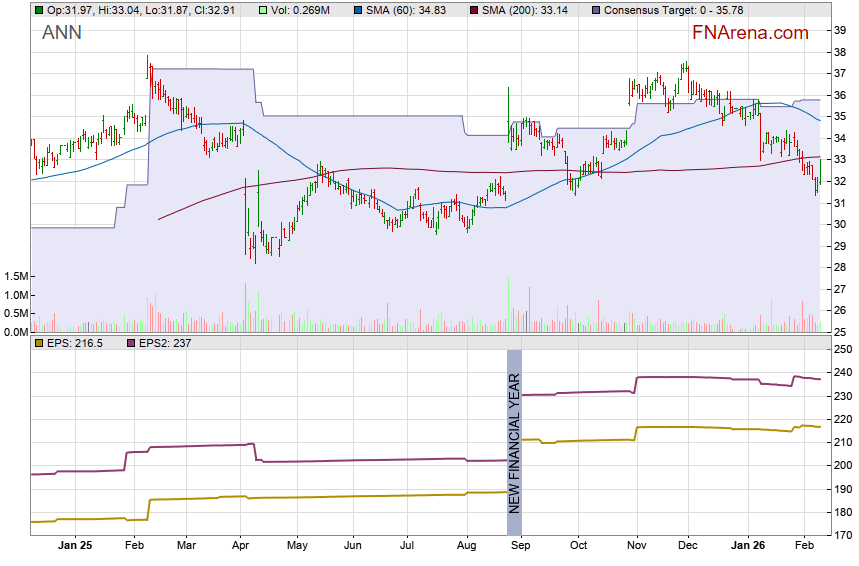Click the 250 EPS axis label

click(x=843, y=349)
